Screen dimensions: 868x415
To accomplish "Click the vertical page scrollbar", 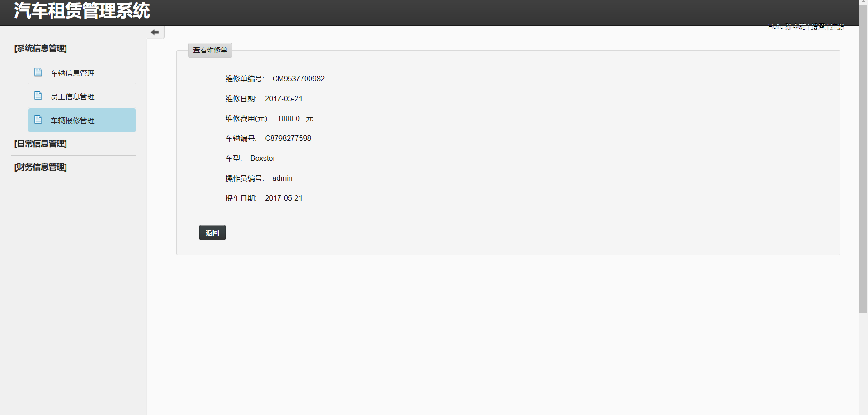I will (863, 158).
